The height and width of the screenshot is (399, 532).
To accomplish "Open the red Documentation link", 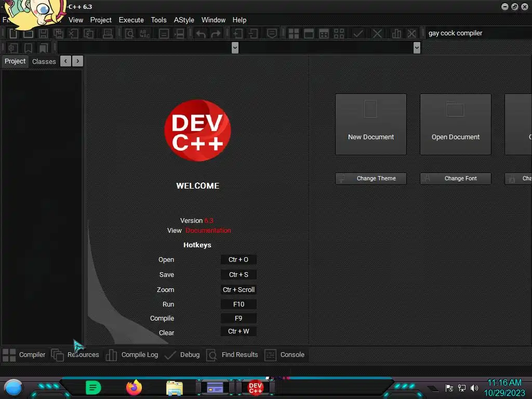I will tap(208, 230).
